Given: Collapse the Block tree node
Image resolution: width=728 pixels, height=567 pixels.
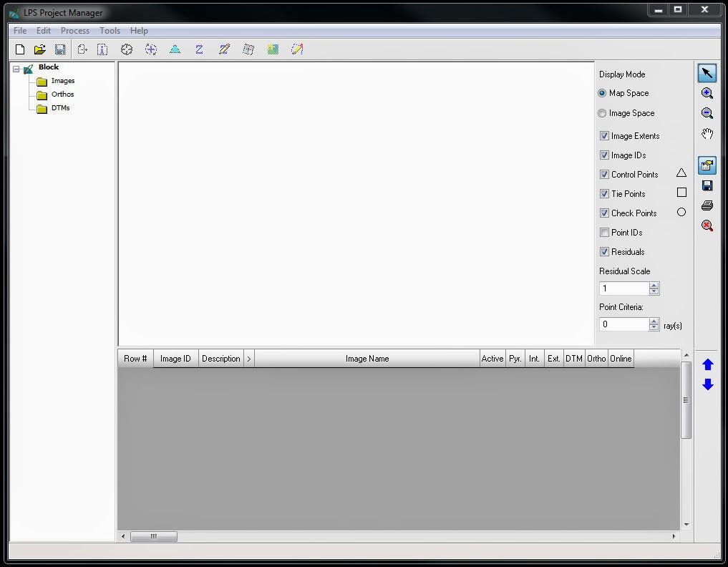Looking at the screenshot, I should coord(16,69).
